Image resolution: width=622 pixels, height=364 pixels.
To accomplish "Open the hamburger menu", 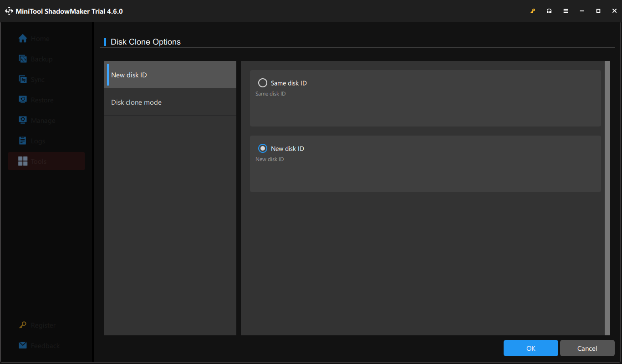I will (566, 10).
